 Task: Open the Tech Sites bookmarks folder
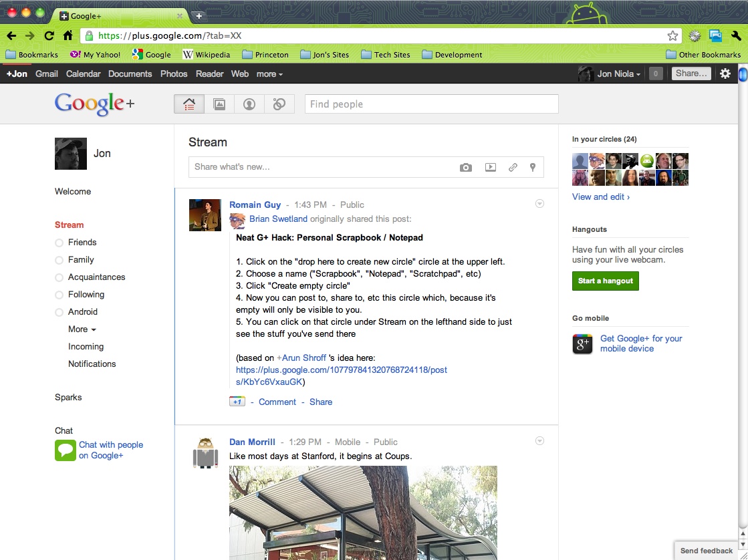[386, 54]
